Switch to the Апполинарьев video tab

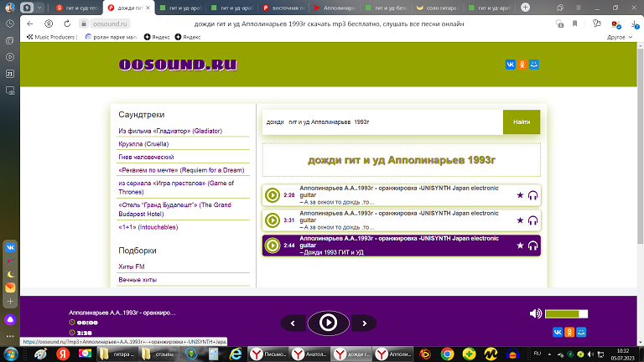pos(335,8)
